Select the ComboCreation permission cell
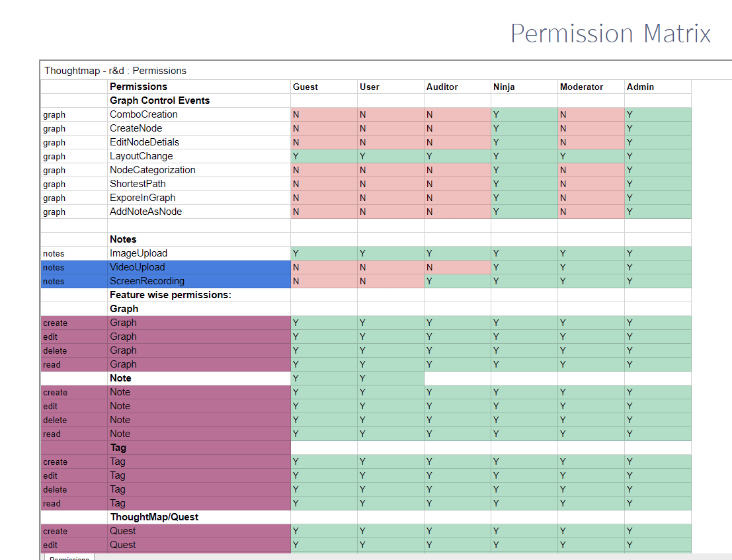 tap(199, 114)
